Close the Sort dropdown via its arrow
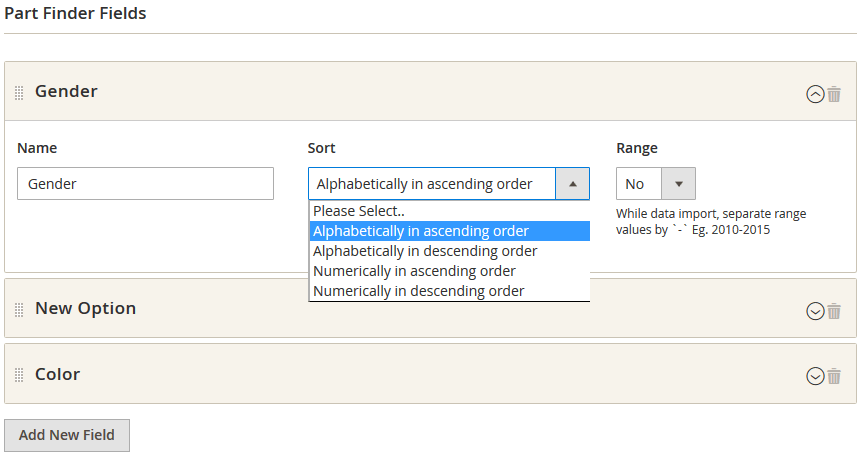This screenshot has height=457, width=861. (x=572, y=184)
